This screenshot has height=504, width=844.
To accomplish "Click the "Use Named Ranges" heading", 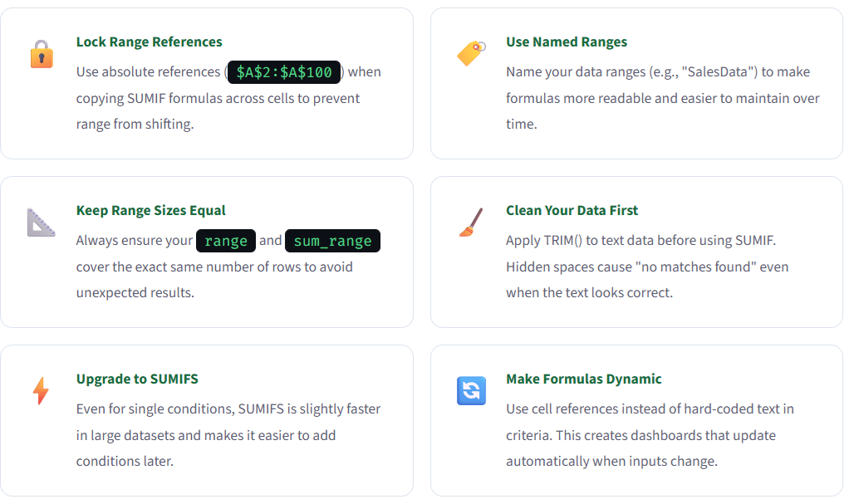I will [x=567, y=42].
